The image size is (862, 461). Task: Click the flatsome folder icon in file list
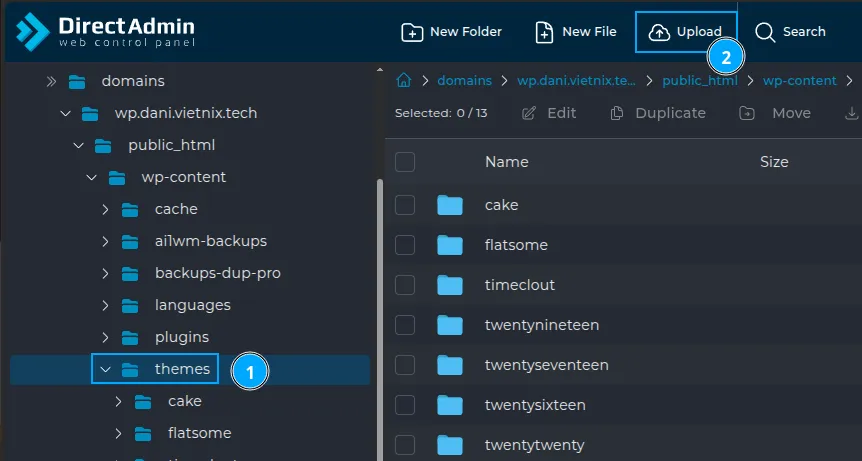click(x=450, y=245)
